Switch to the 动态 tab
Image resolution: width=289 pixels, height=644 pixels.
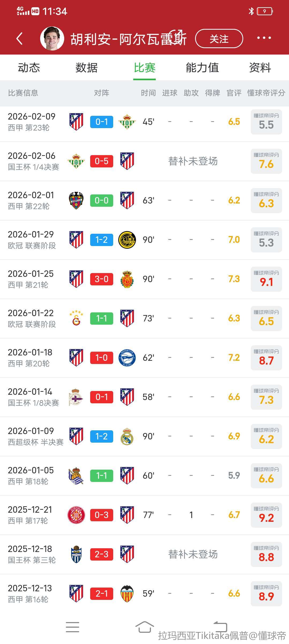pos(29,68)
